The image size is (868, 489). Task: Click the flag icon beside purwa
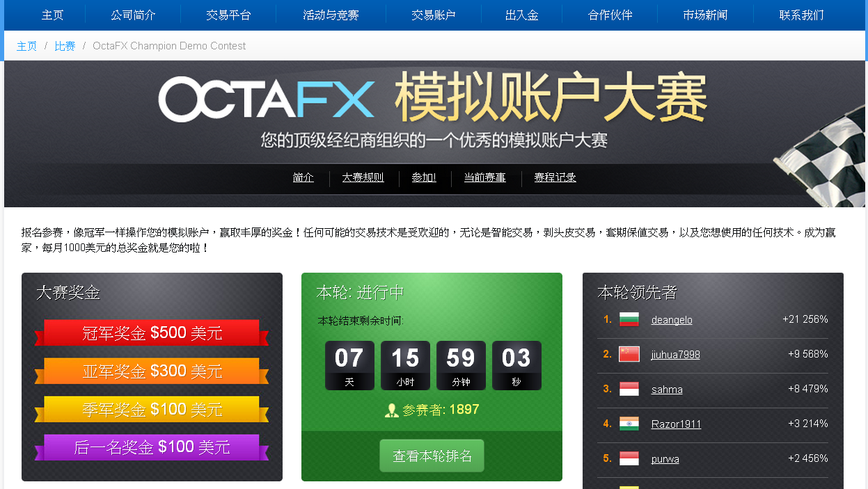(x=629, y=458)
